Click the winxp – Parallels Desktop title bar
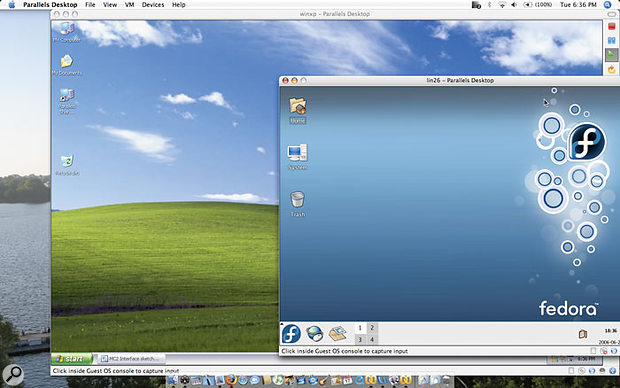620x388 pixels. [335, 14]
